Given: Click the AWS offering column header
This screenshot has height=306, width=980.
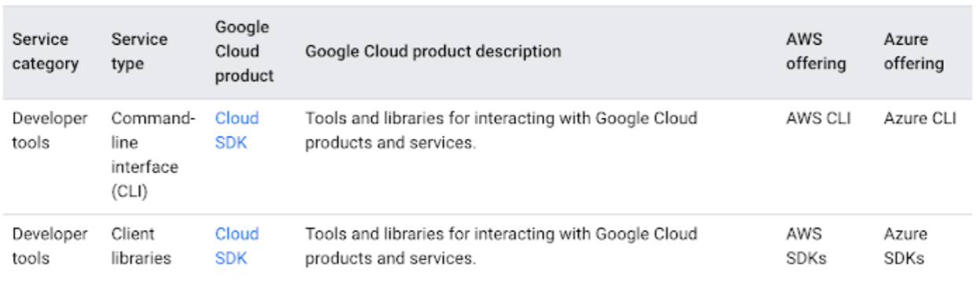Looking at the screenshot, I should point(816,52).
